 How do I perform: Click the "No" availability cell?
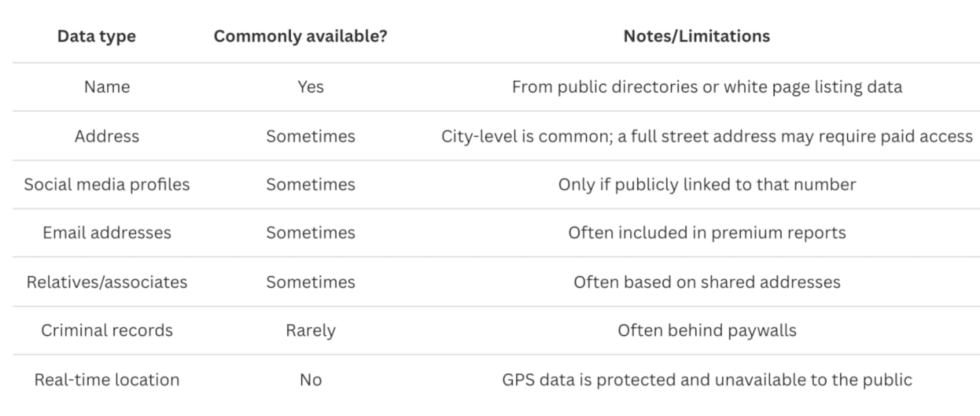[310, 380]
